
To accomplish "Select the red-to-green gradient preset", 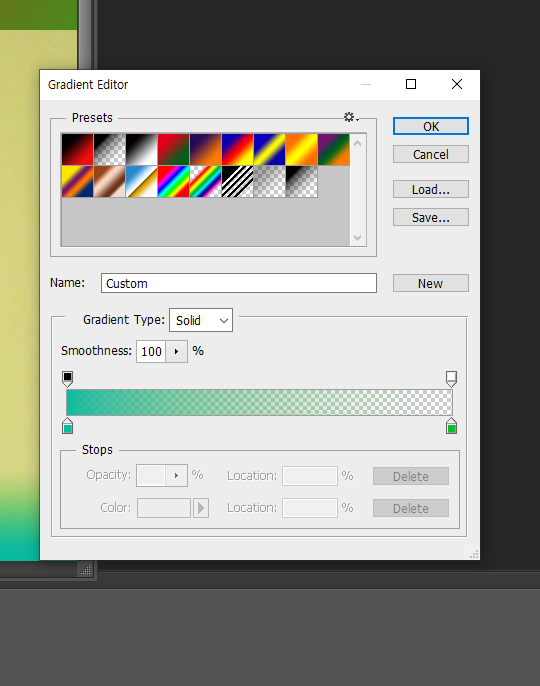I will tap(173, 150).
